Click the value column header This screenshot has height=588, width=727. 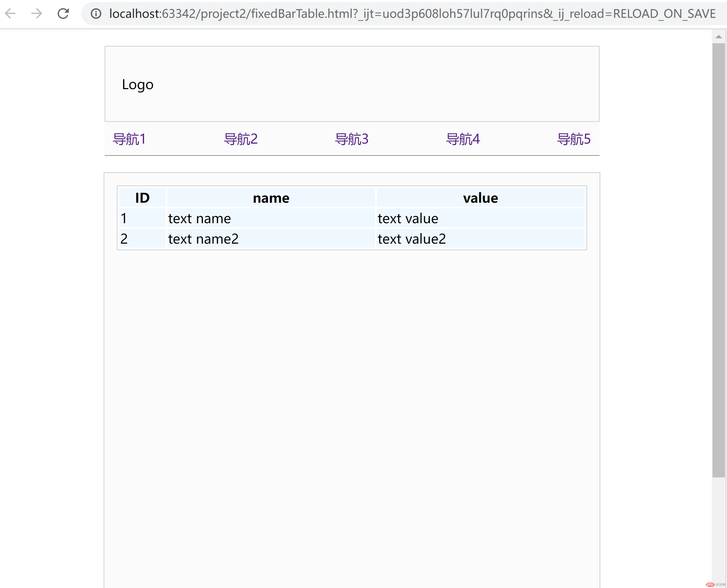click(481, 197)
